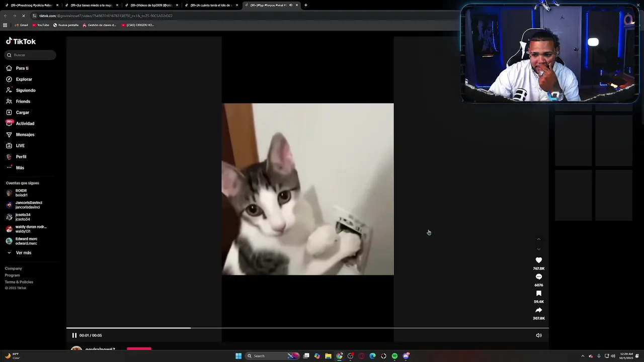Switch to the Le tienes miedo tab
This screenshot has width=644, height=362.
click(91, 5)
